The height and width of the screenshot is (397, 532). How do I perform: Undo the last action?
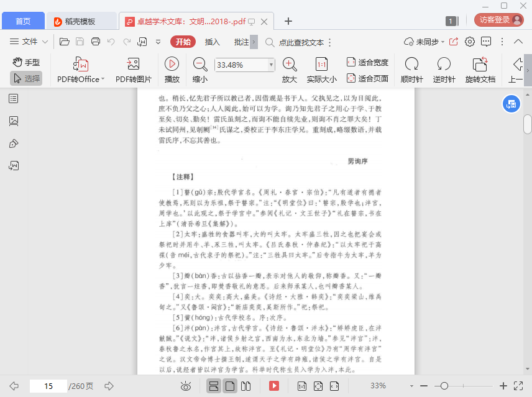point(111,42)
